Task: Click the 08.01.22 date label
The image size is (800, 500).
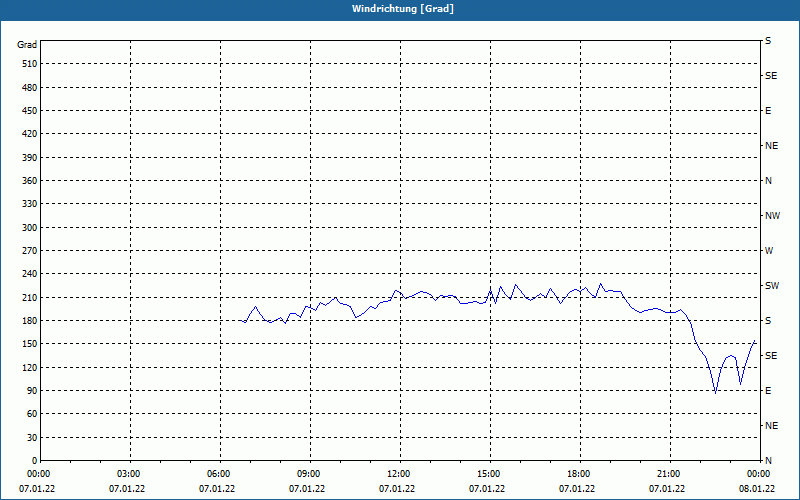Action: 757,489
